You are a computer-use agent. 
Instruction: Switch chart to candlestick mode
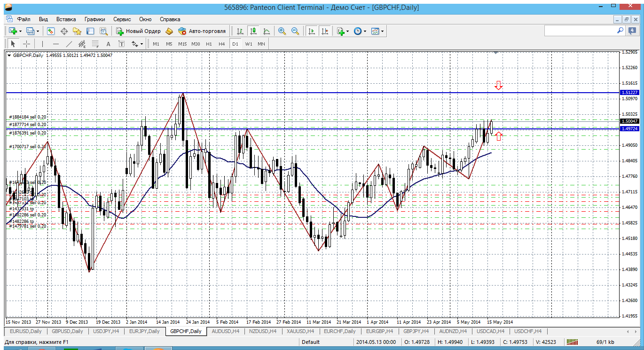pos(253,31)
